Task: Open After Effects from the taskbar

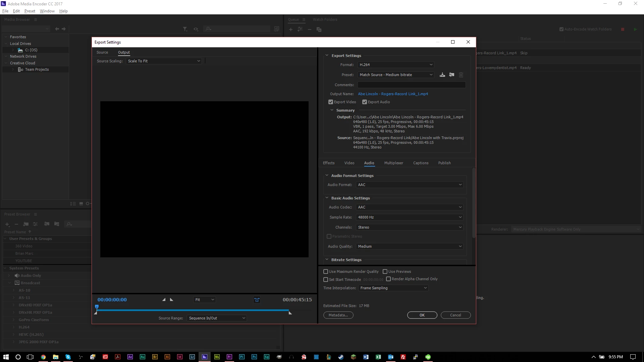Action: (130, 357)
